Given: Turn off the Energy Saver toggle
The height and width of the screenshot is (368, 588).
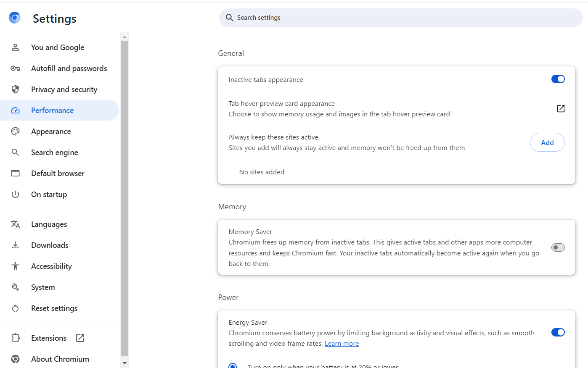Looking at the screenshot, I should coord(558,332).
